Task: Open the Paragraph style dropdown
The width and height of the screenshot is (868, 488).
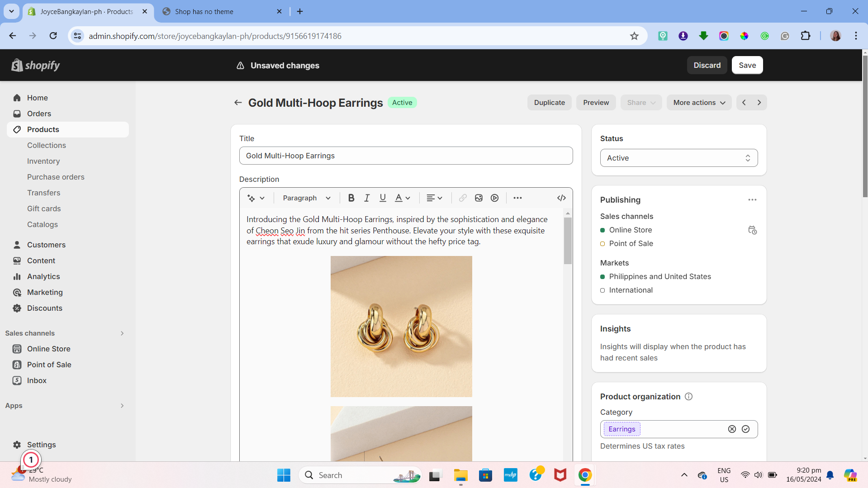Action: tap(307, 198)
